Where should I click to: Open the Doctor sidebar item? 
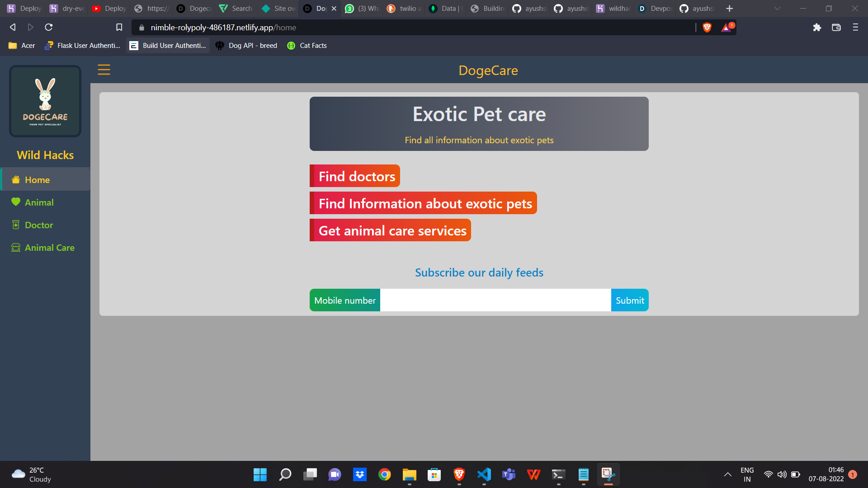pos(39,225)
